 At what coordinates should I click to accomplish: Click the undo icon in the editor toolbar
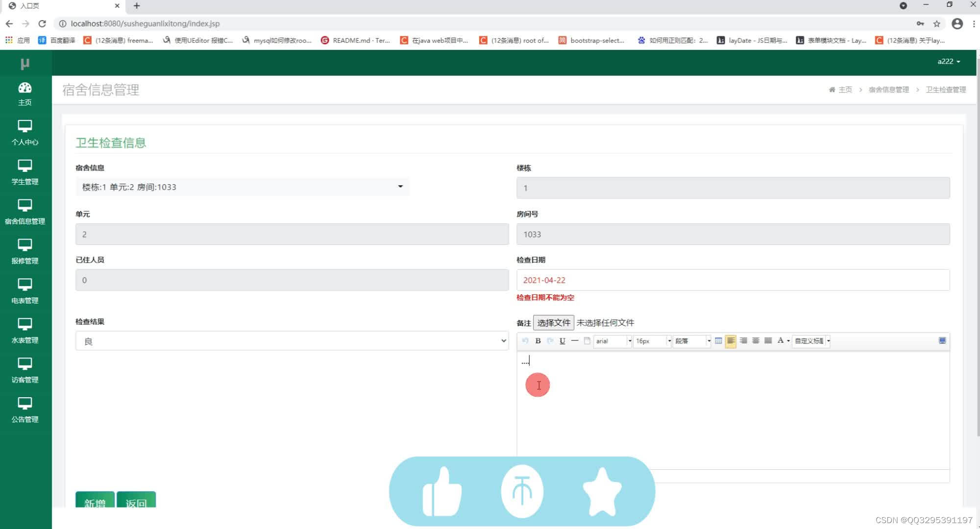coord(525,341)
